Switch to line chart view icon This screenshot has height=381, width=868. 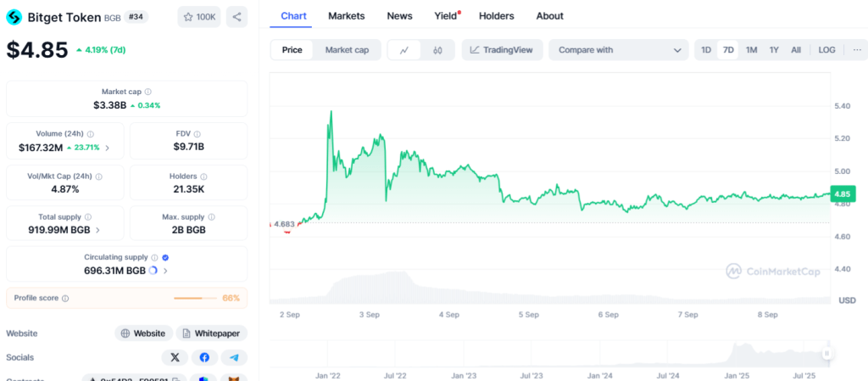[404, 50]
